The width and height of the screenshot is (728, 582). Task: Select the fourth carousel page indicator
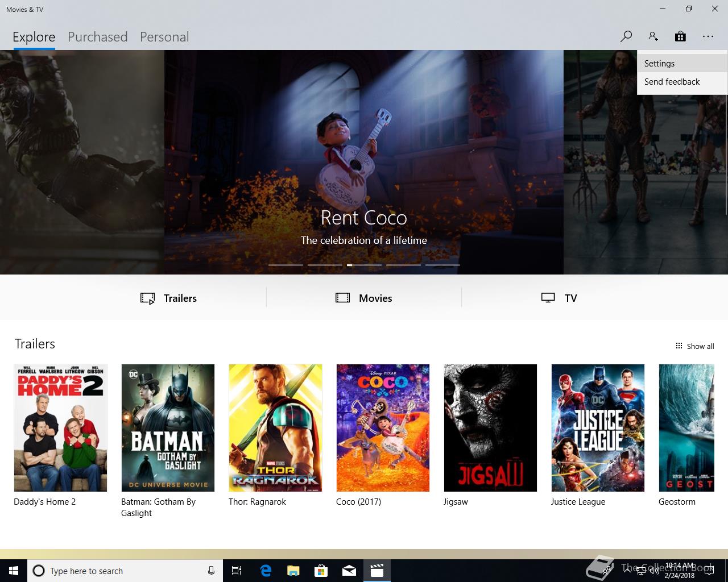[x=403, y=265]
